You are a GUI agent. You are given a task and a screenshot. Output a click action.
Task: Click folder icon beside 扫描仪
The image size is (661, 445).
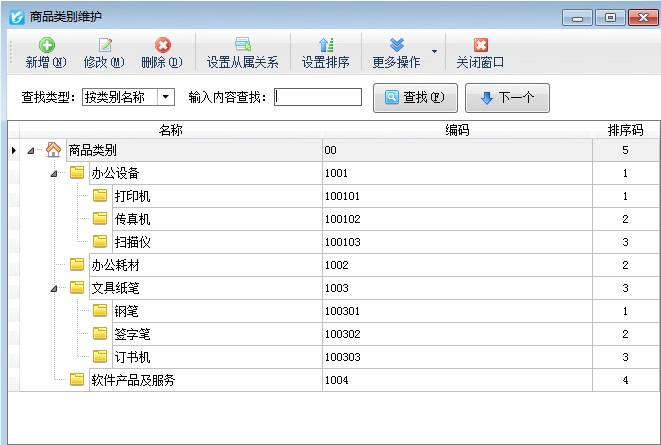click(x=100, y=241)
